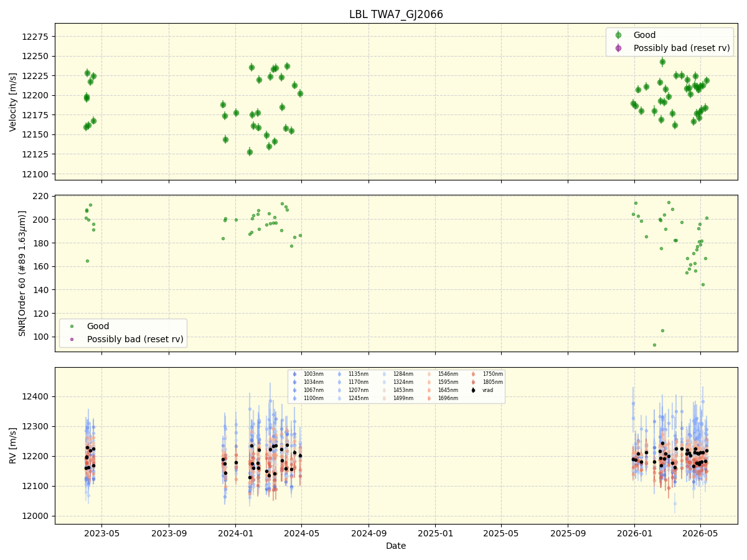Viewport: 747px width, 560px height.
Task: Click the black vrad legend marker
Action: click(x=473, y=390)
